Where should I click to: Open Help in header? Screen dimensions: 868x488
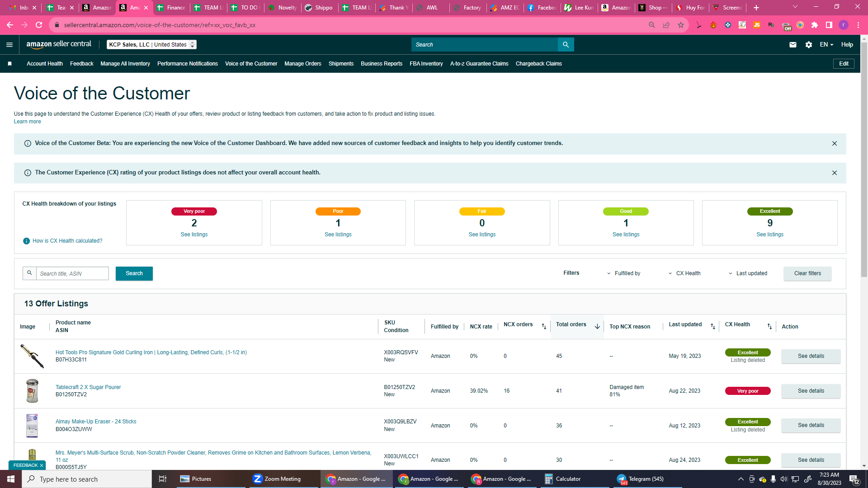pyautogui.click(x=847, y=44)
